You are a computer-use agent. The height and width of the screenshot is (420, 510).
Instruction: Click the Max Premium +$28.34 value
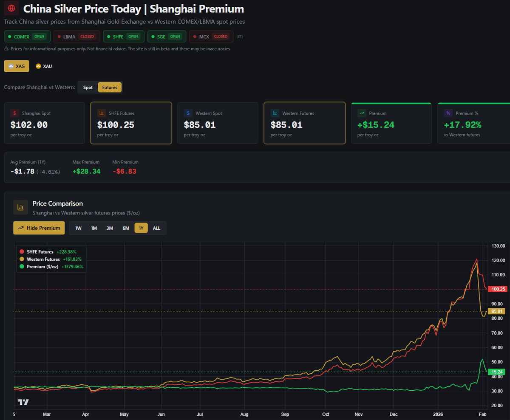coord(87,172)
